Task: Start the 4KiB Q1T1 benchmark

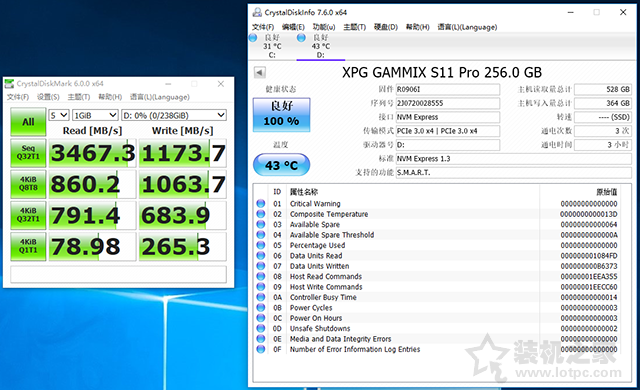Action: tap(28, 246)
